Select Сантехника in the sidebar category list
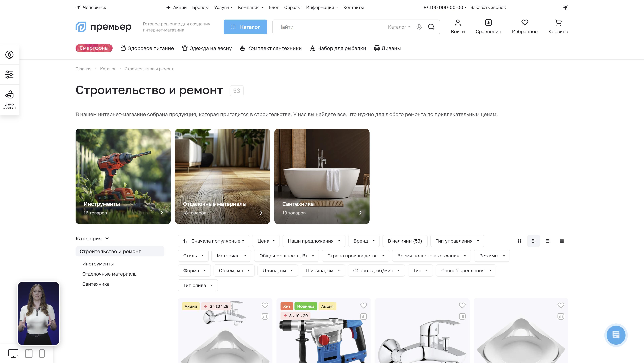Screen dimensions: 644x363 [96, 284]
